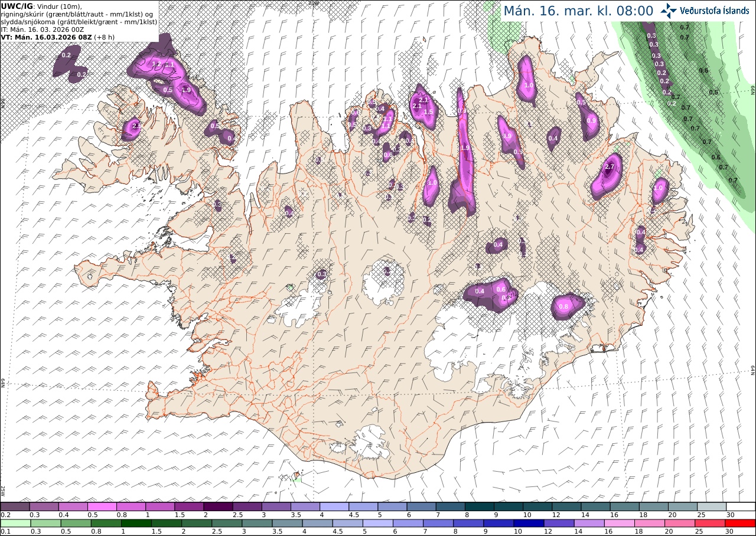This screenshot has height=536, width=756.
Task: Click the 'Veðurstofa Íslands' name text
Action: [x=715, y=11]
